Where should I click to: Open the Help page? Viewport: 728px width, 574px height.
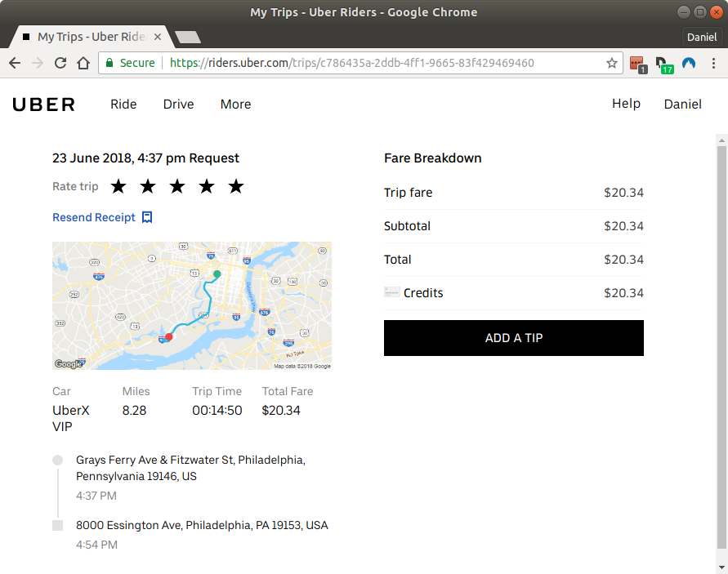tap(626, 104)
